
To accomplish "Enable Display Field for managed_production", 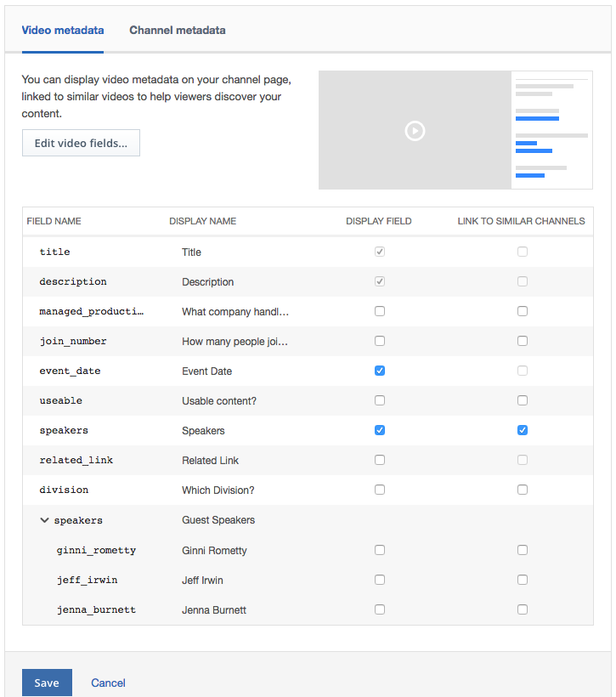I will point(380,311).
